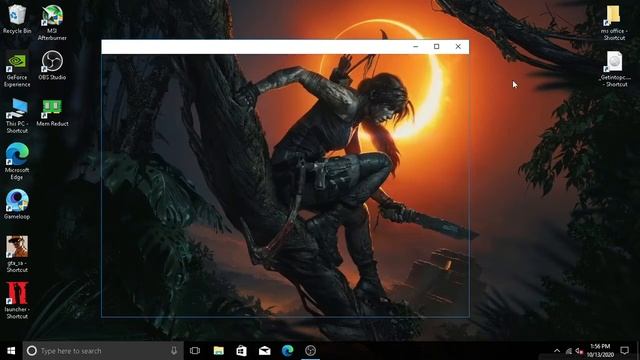Select the Gameloop desktop icon

pos(17,204)
